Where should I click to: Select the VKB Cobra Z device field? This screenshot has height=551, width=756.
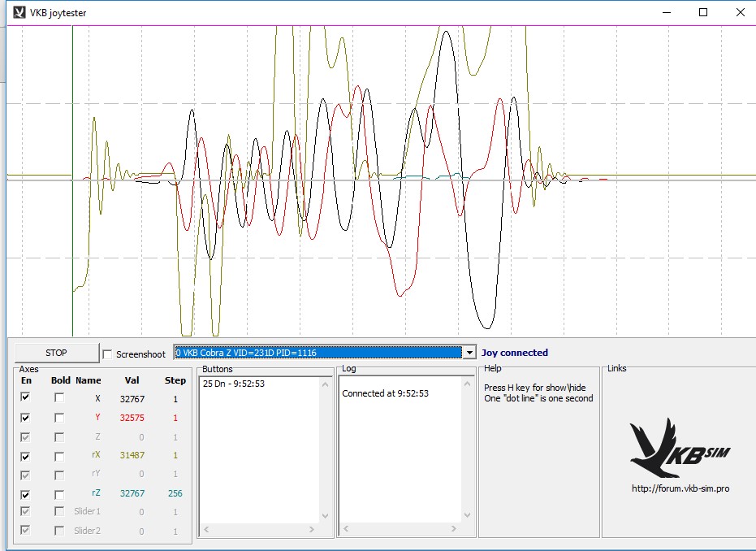318,353
